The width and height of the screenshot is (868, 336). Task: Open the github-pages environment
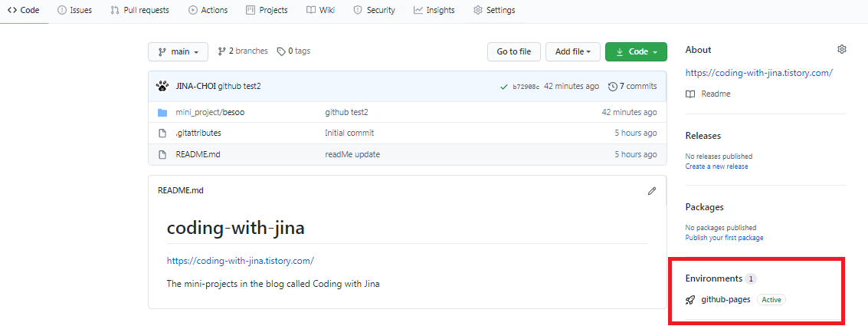[726, 299]
